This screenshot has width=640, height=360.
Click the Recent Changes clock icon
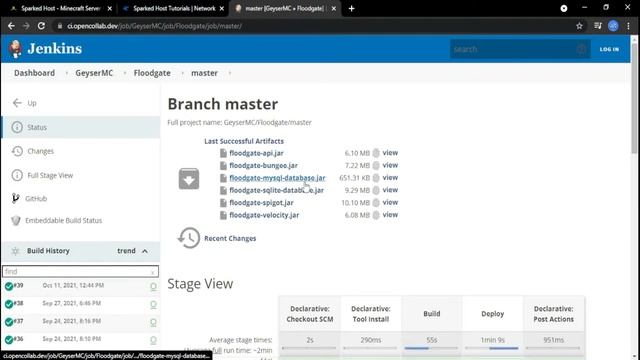point(189,238)
